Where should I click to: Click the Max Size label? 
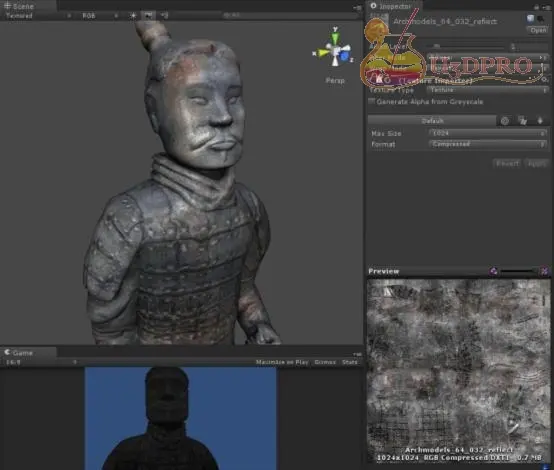386,134
